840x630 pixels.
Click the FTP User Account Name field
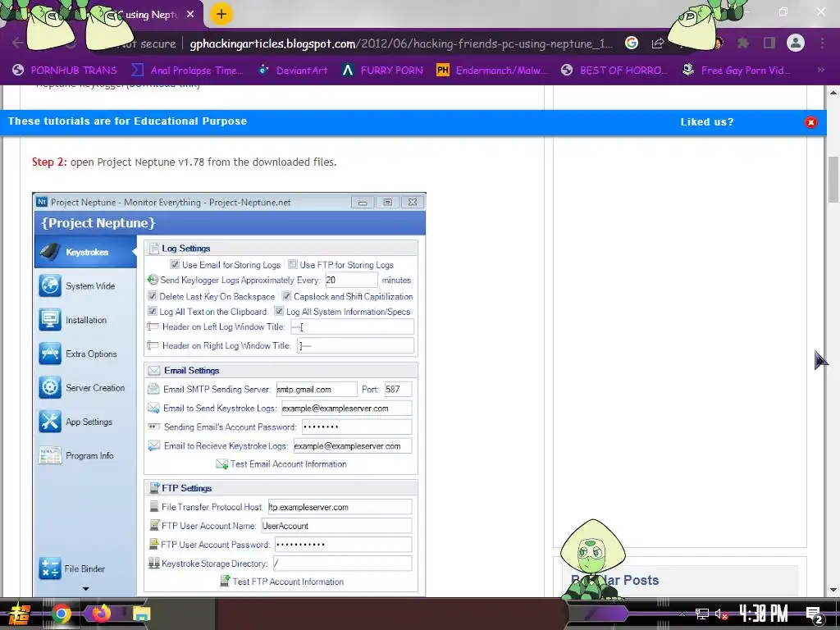(336, 526)
